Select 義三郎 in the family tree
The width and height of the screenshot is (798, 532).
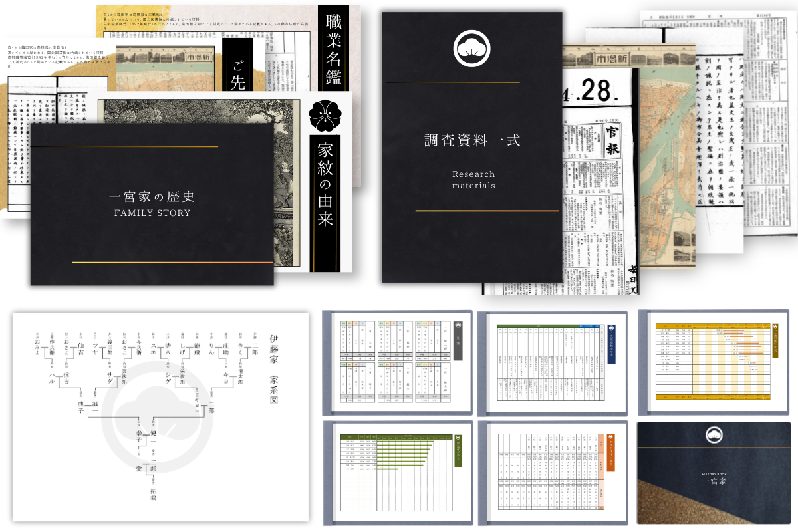tap(110, 346)
